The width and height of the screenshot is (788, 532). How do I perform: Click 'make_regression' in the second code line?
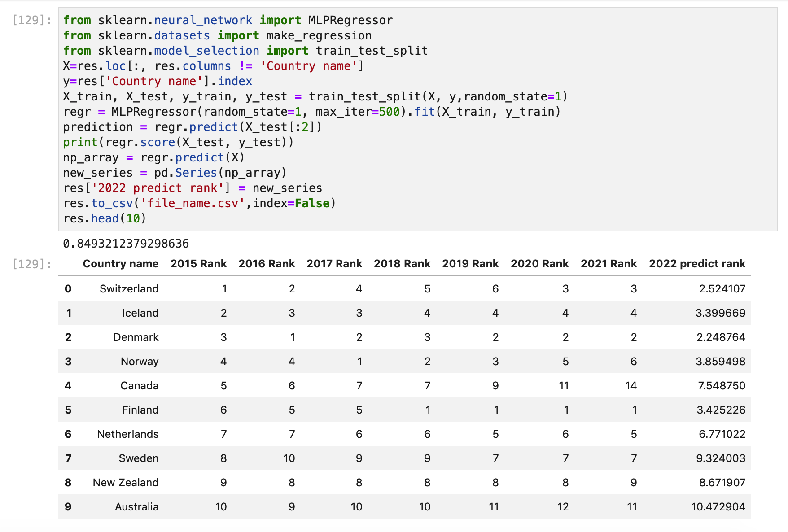click(x=319, y=35)
